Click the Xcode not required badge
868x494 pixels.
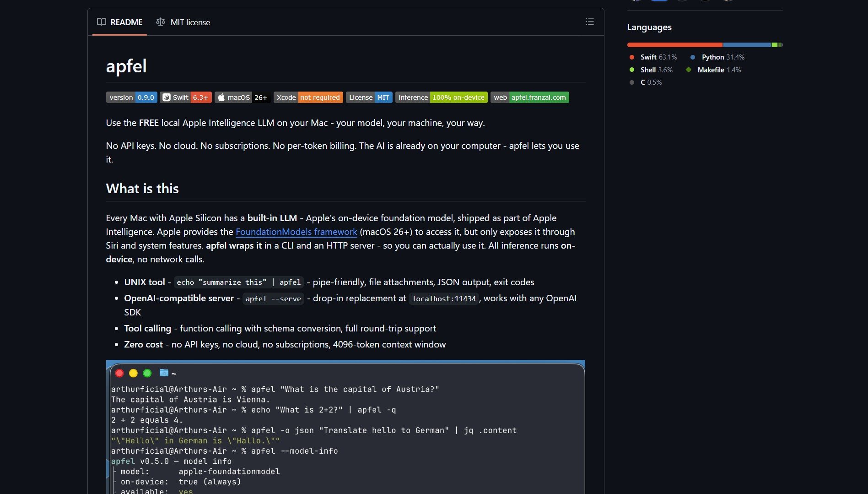click(308, 97)
